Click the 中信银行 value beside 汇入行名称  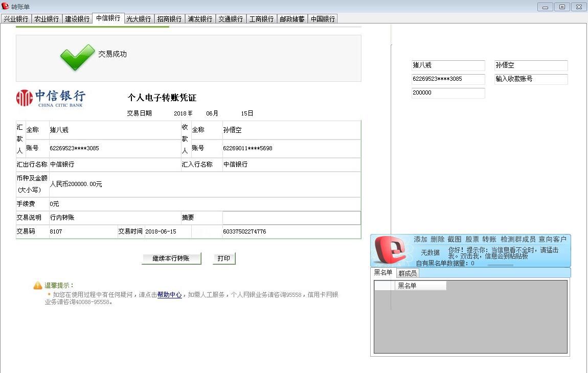pos(236,164)
